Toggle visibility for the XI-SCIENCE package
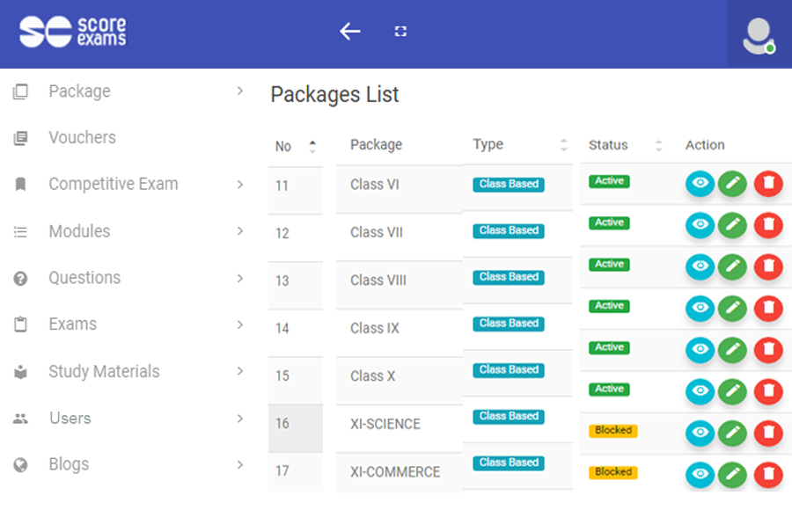 point(700,433)
